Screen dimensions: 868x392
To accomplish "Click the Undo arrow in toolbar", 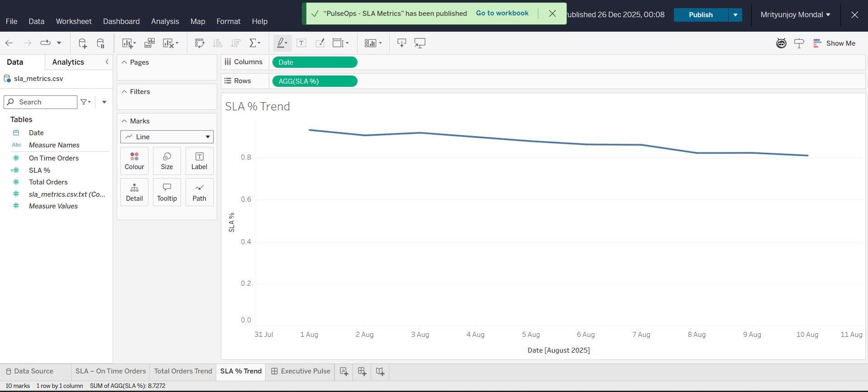I will click(x=9, y=43).
